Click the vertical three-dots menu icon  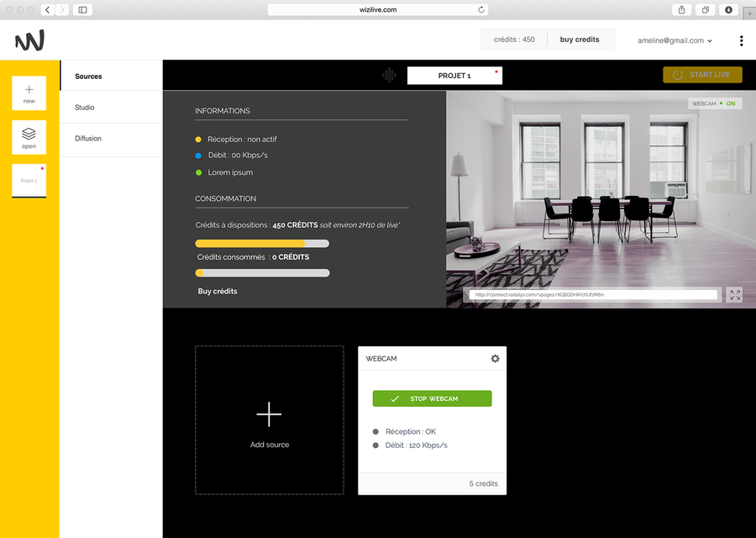[x=741, y=40]
